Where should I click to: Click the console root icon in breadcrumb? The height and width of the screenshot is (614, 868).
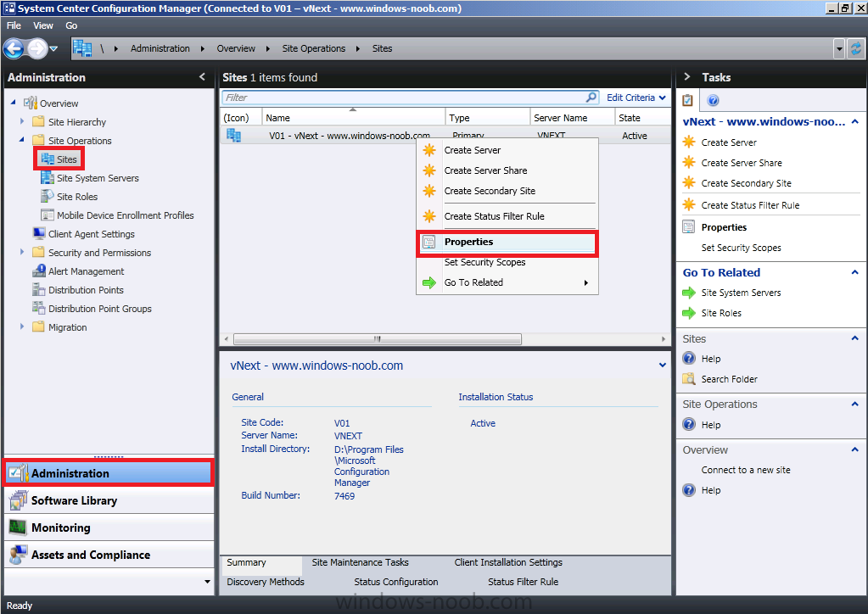tap(82, 48)
